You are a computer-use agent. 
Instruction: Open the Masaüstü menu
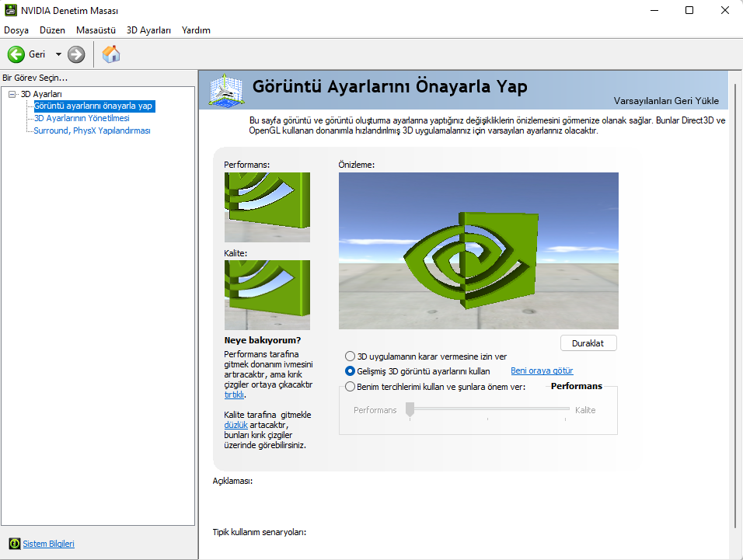click(x=96, y=30)
